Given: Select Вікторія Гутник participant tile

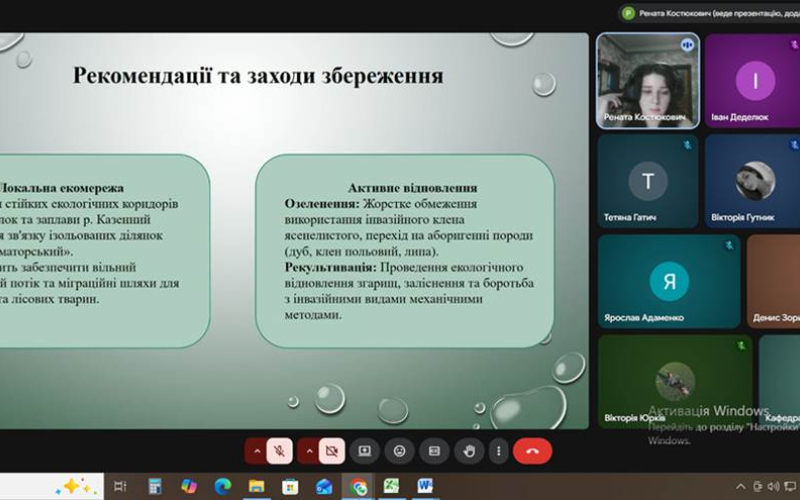Looking at the screenshot, I should point(752,181).
